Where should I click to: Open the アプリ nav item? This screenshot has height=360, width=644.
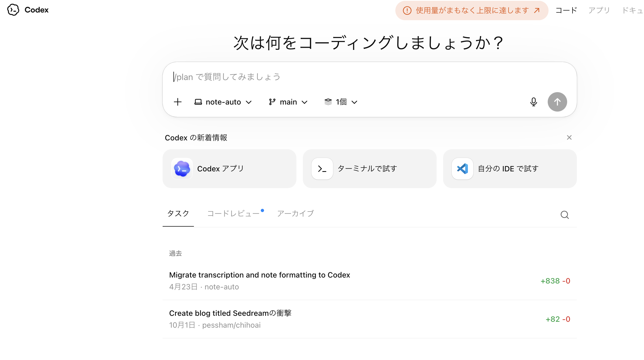[x=599, y=11]
